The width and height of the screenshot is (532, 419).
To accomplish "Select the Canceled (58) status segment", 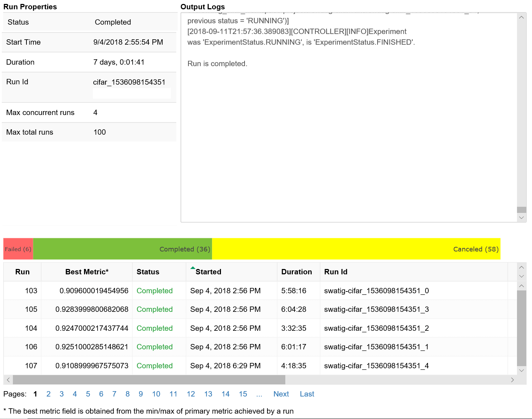I will pyautogui.click(x=356, y=249).
